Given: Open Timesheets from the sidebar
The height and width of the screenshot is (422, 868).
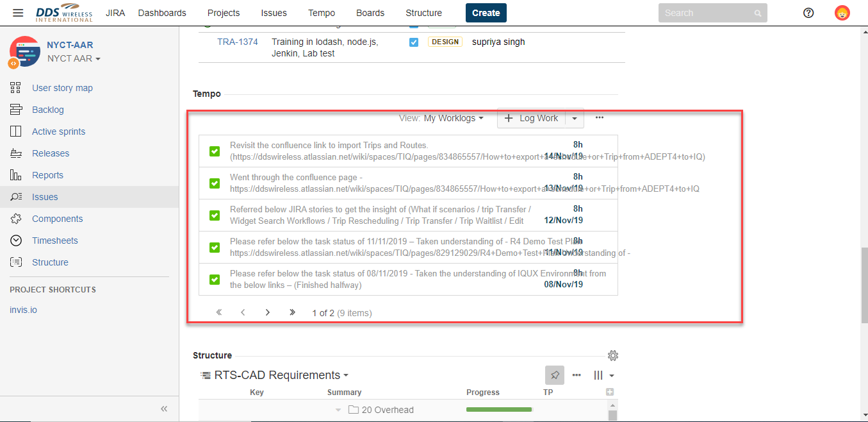Looking at the screenshot, I should pyautogui.click(x=54, y=240).
